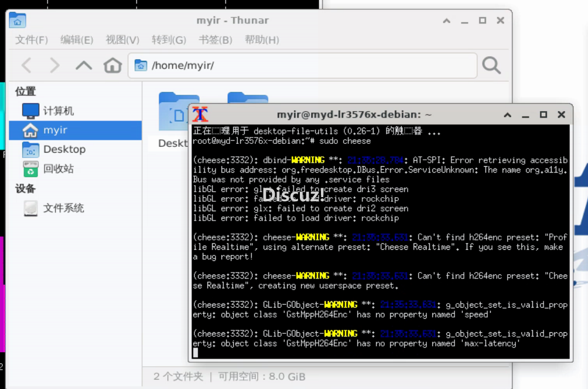
Task: Select Desktop in the sidebar places
Action: click(64, 149)
